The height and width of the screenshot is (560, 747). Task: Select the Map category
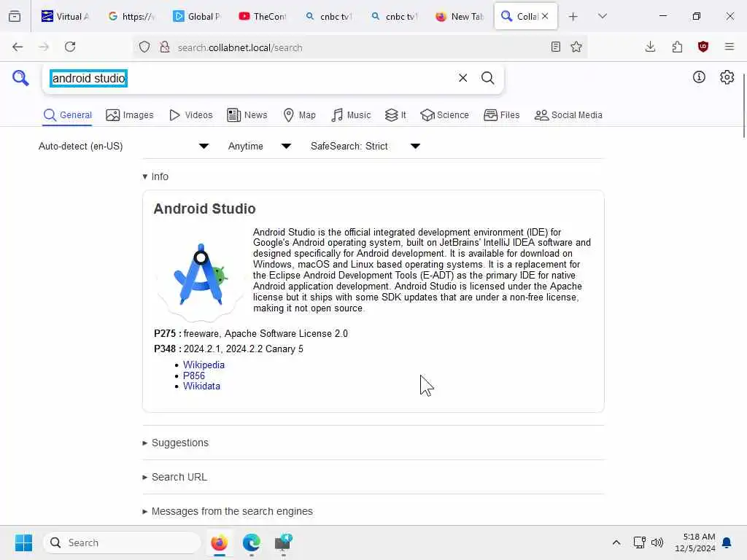click(300, 114)
